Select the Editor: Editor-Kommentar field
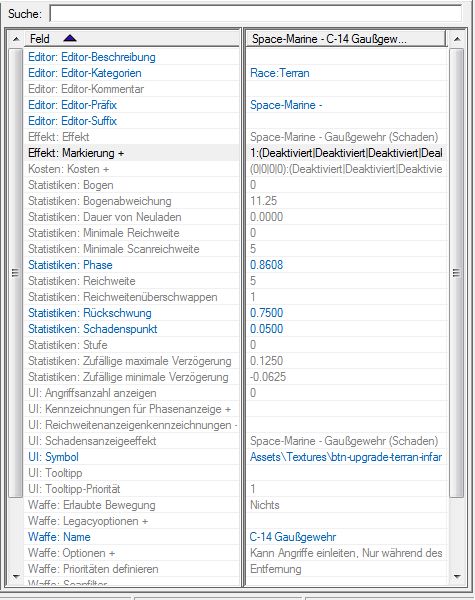Viewport: 475px width, 600px height. pyautogui.click(x=132, y=89)
